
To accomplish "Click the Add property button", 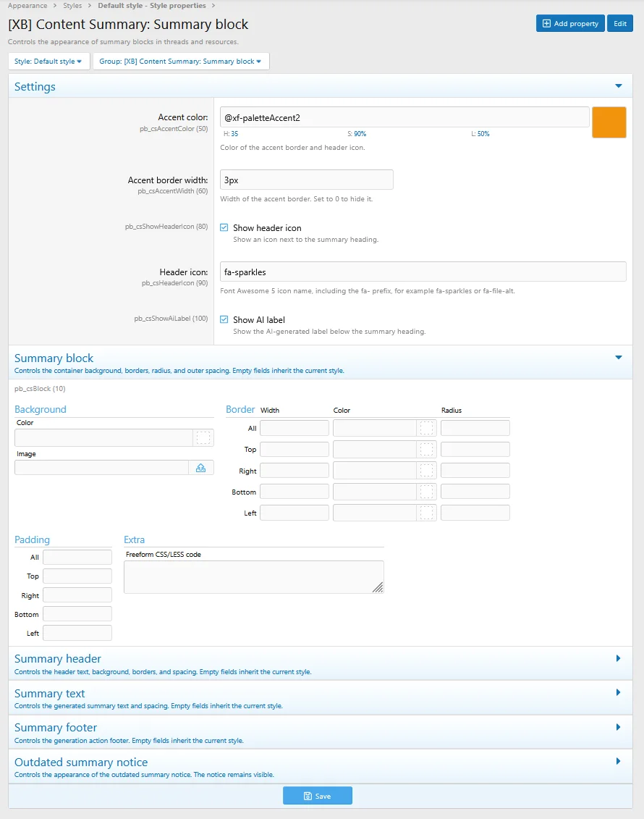I will coord(570,23).
